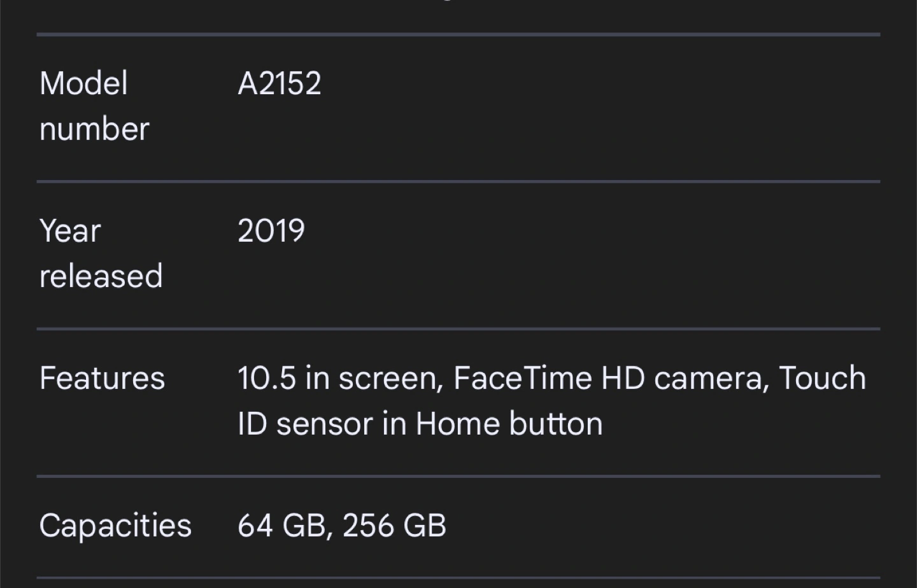Select the year value 2019
This screenshot has height=588, width=917.
click(271, 230)
